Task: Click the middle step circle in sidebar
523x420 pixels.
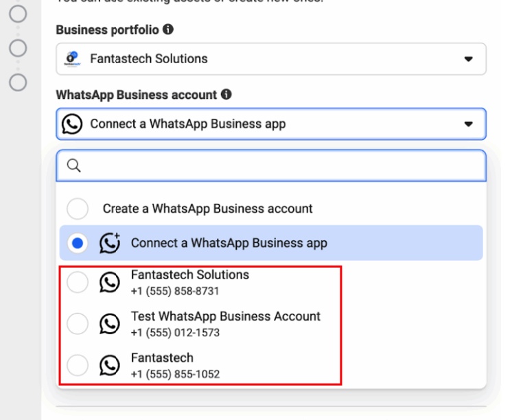Action: pyautogui.click(x=18, y=48)
